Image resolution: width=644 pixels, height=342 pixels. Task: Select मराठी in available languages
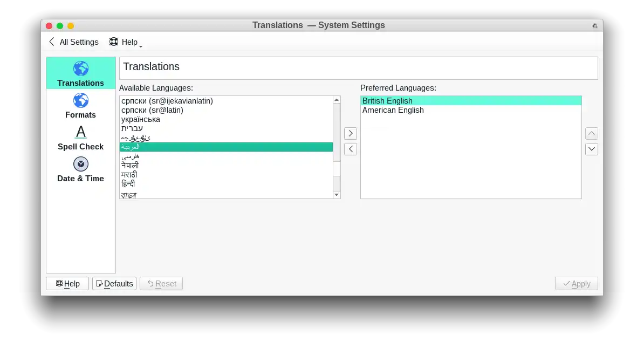click(226, 174)
